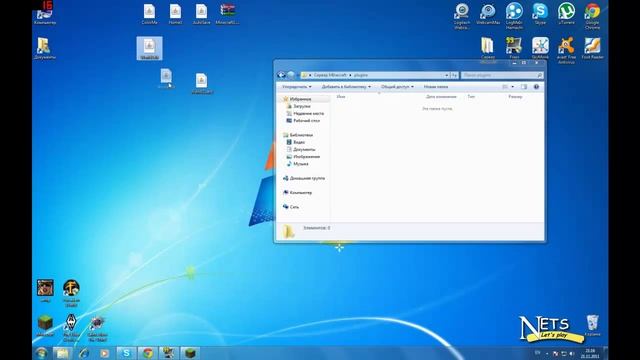This screenshot has width=640, height=360.
Task: Select Избранное in navigation pane
Action: click(300, 99)
